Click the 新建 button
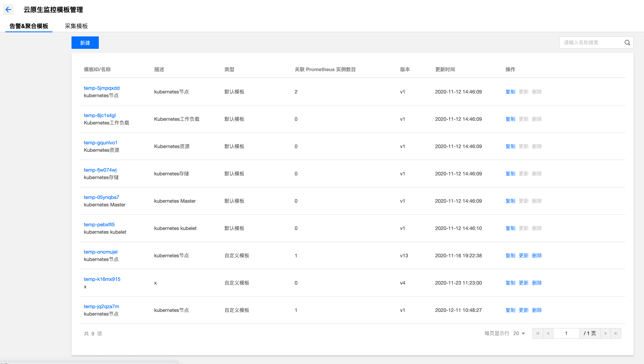 [85, 43]
